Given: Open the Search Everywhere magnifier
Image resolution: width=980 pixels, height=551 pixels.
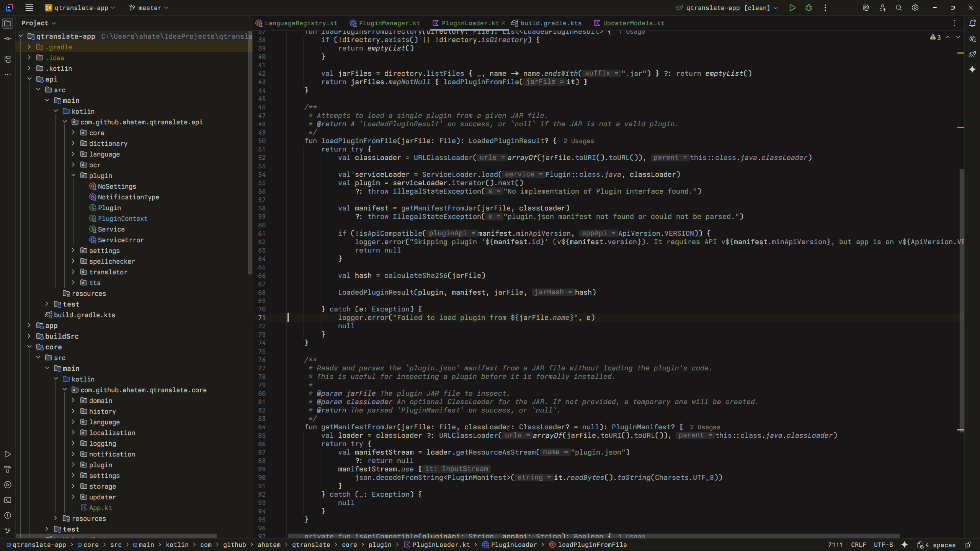Looking at the screenshot, I should tap(899, 8).
